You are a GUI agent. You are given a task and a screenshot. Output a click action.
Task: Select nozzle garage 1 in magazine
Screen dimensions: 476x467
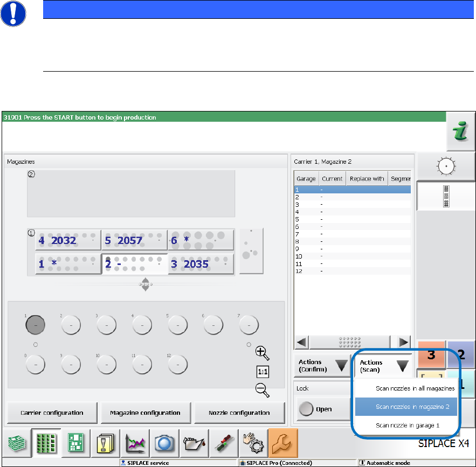click(35, 325)
